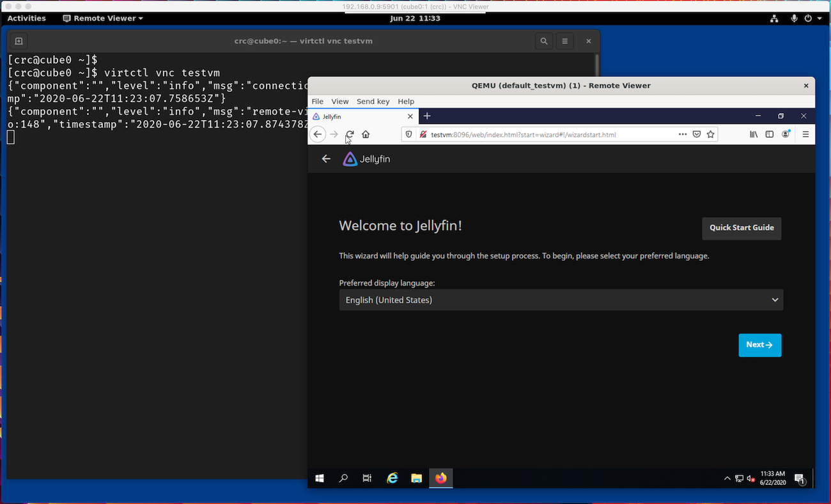This screenshot has width=831, height=504.
Task: Unmute the speaker in the system tray
Action: 750,477
